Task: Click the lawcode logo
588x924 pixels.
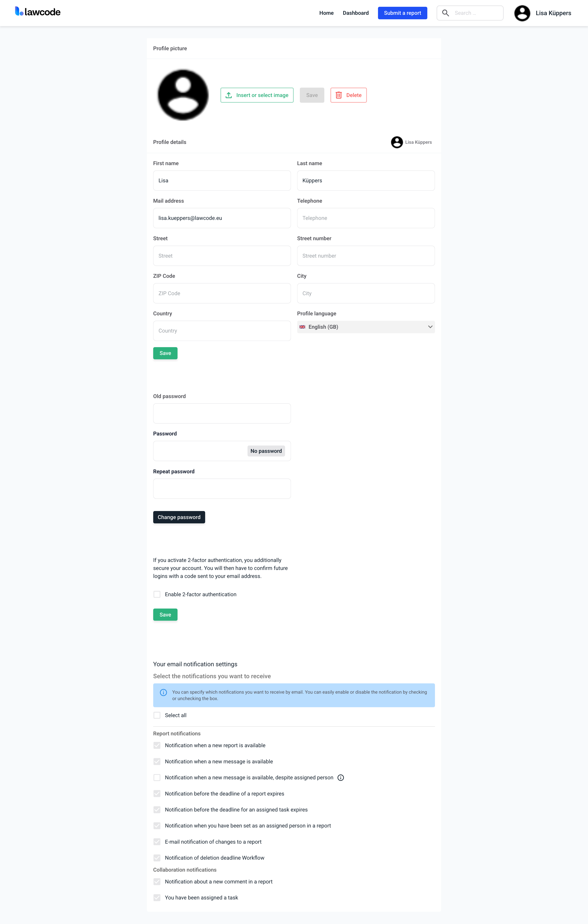Action: click(x=38, y=12)
